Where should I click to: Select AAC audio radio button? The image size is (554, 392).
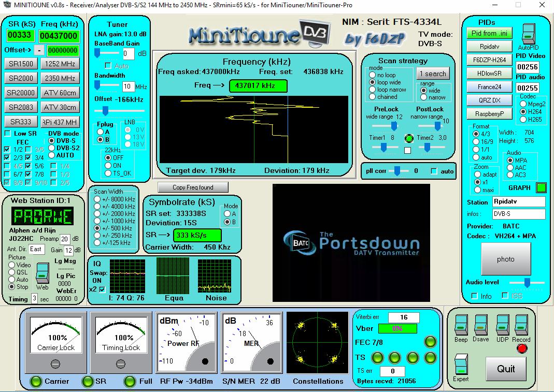coord(510,167)
